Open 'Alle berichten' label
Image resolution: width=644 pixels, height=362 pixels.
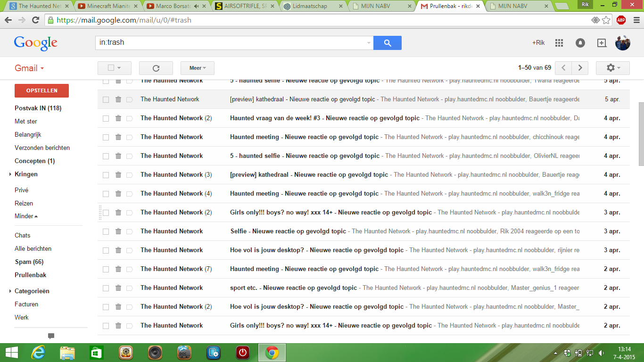(33, 249)
